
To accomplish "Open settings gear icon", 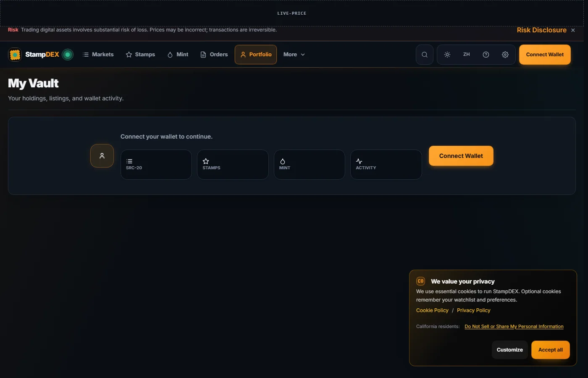I will point(505,55).
